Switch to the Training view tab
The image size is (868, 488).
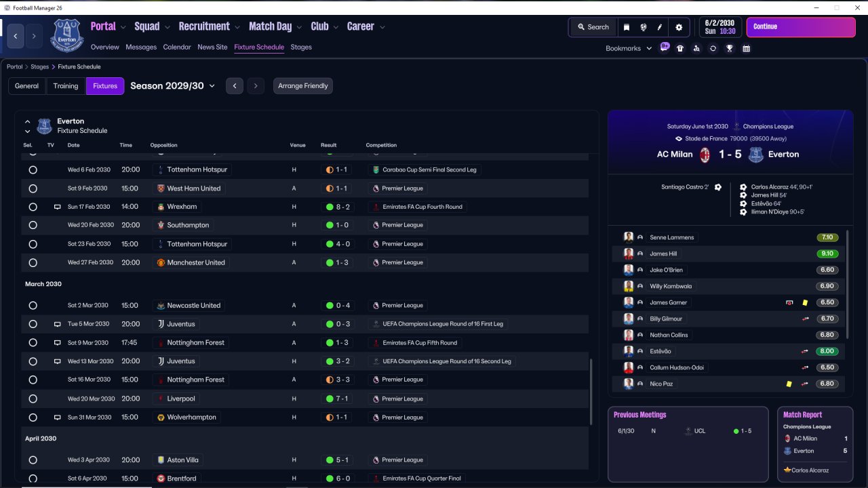[x=66, y=86]
